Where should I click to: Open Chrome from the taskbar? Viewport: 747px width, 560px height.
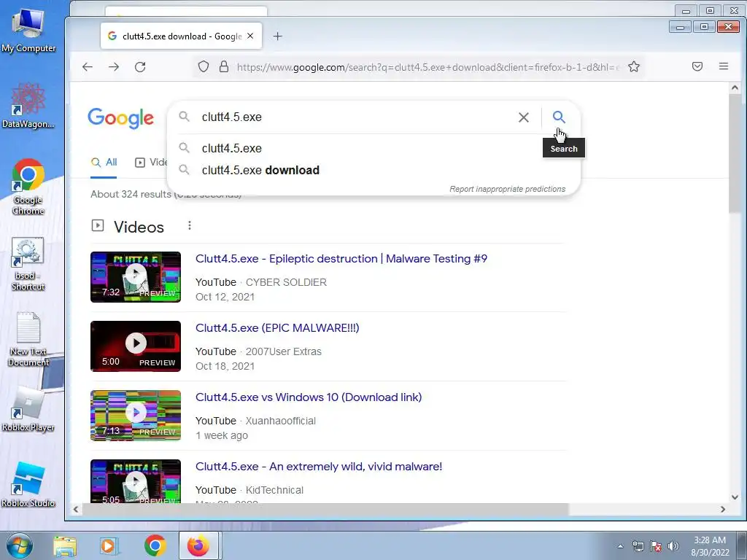pos(155,545)
